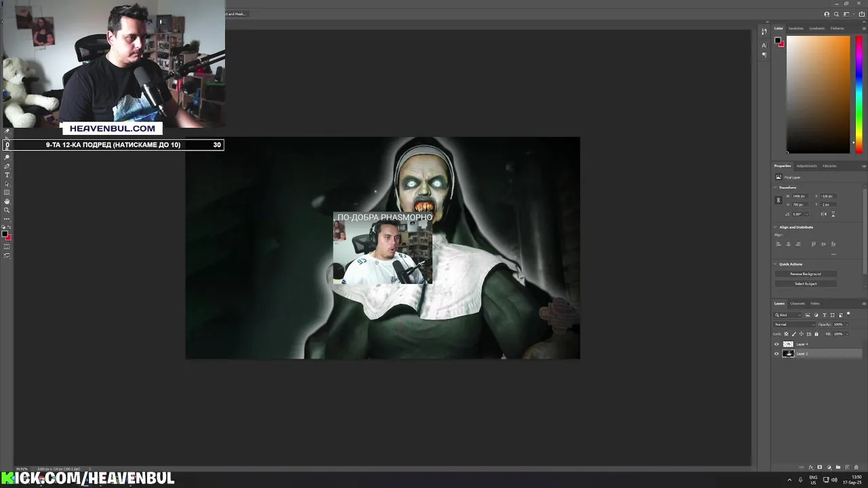
Task: Toggle lock transparent pixels
Action: pos(787,334)
